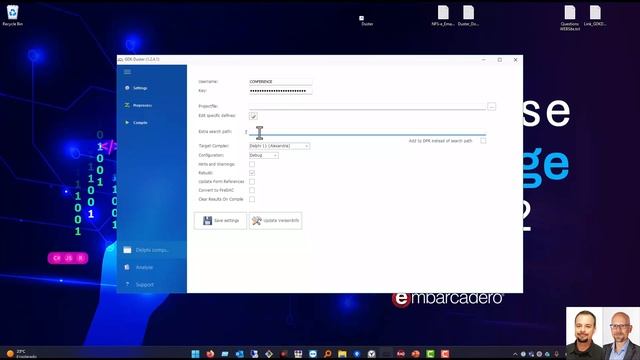Click the question mark icon beside Support
This screenshot has width=640, height=360.
pyautogui.click(x=127, y=284)
